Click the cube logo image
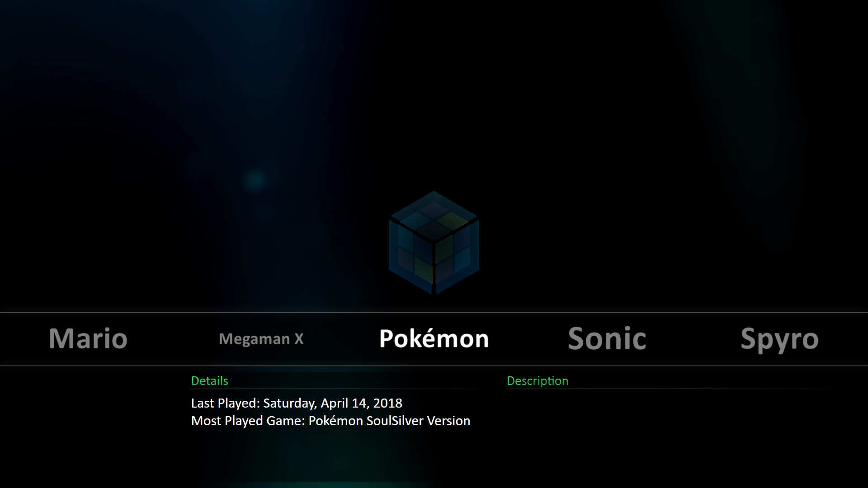 [x=434, y=243]
